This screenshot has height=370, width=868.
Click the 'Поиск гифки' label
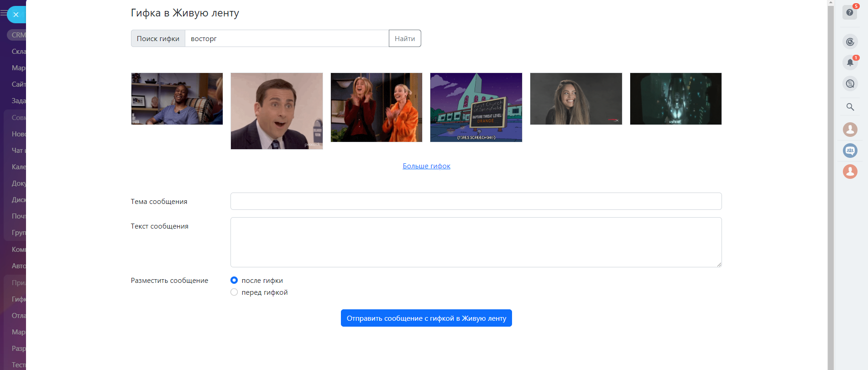coord(158,38)
